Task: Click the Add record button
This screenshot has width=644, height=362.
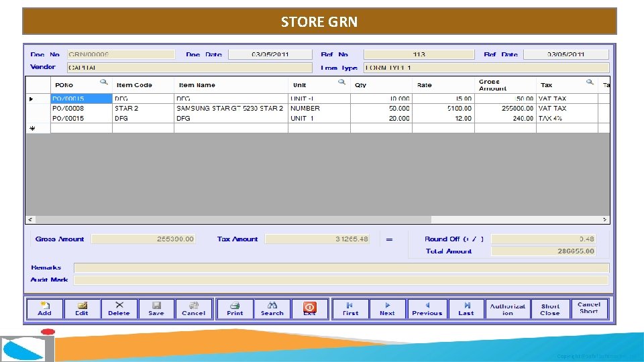Action: click(x=45, y=309)
